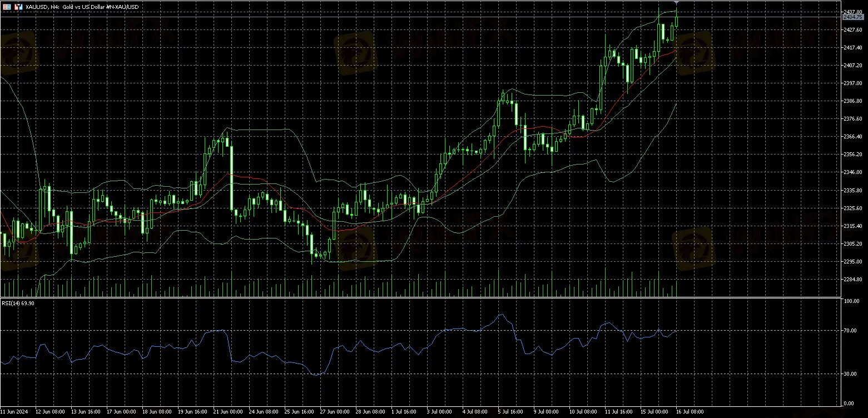Click the current price label 2434.75
This screenshot has width=868, height=418.
click(x=852, y=17)
